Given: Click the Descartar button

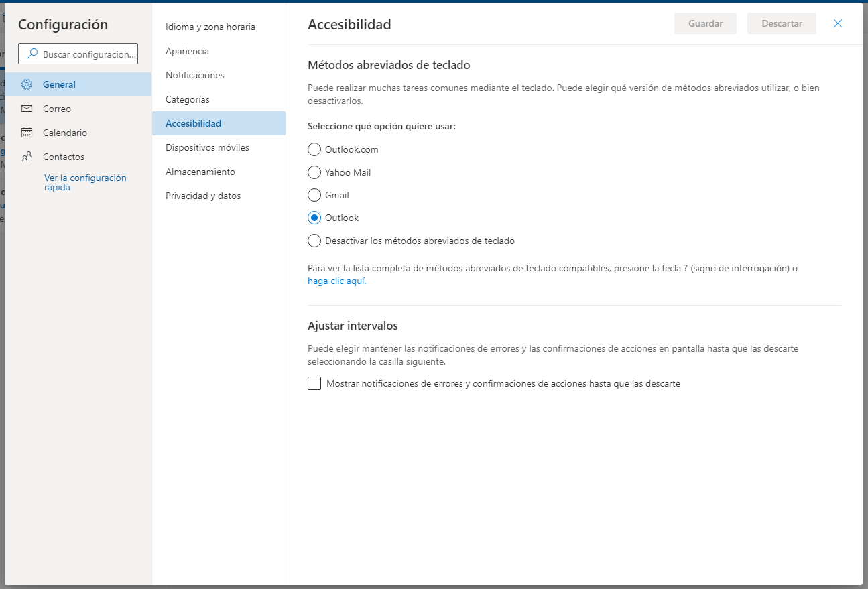Looking at the screenshot, I should pyautogui.click(x=782, y=23).
